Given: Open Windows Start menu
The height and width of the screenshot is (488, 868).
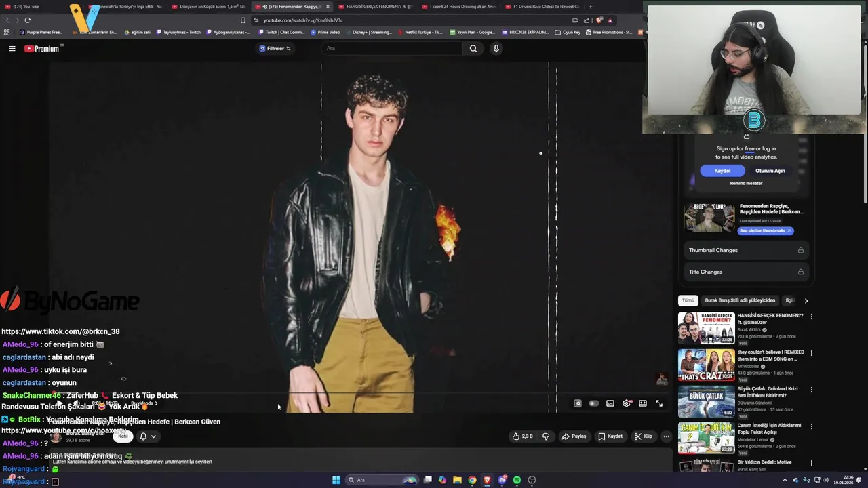Looking at the screenshot, I should coord(336,480).
